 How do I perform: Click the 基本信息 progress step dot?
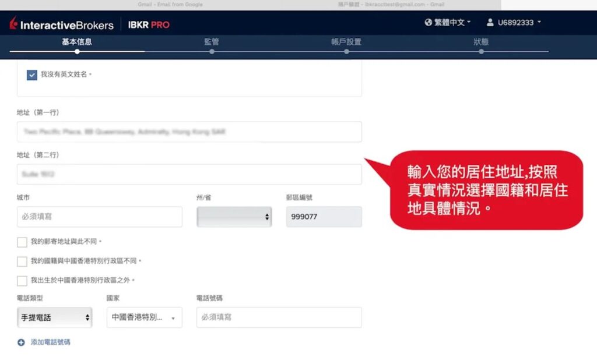coord(77,51)
